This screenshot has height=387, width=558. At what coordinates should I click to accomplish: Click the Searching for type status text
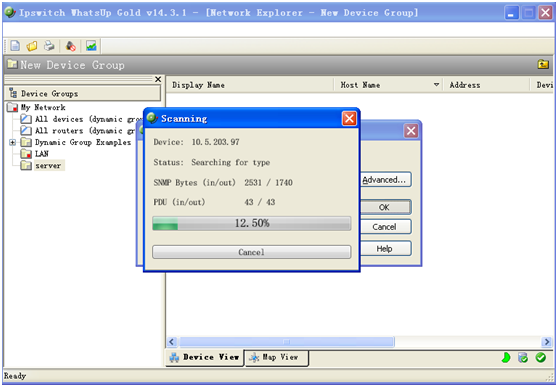pyautogui.click(x=231, y=162)
